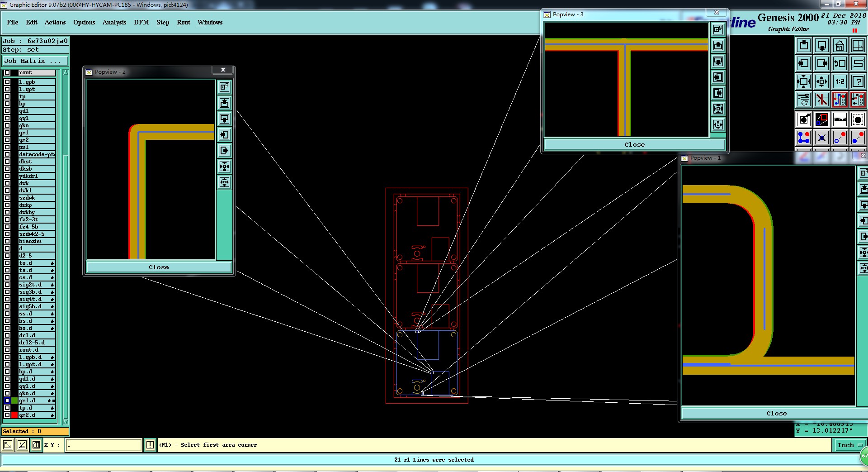This screenshot has width=868, height=472.
Task: Open the Edit menu
Action: point(32,22)
